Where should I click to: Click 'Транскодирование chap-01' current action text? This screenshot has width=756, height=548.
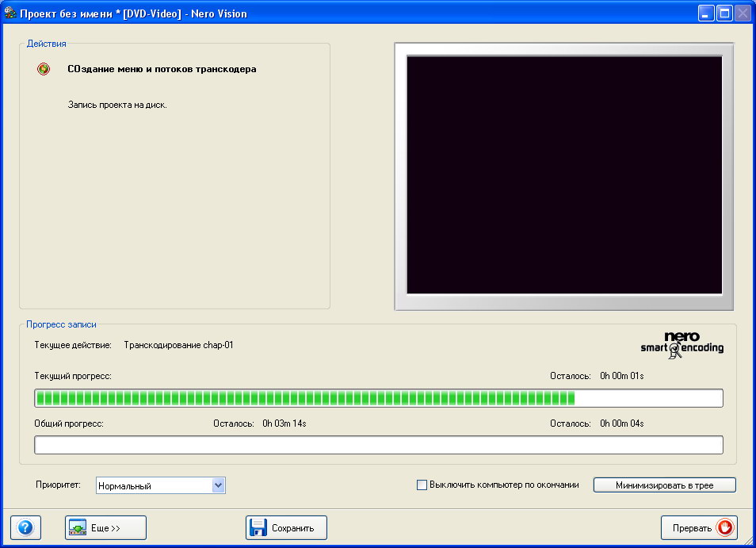(x=178, y=345)
